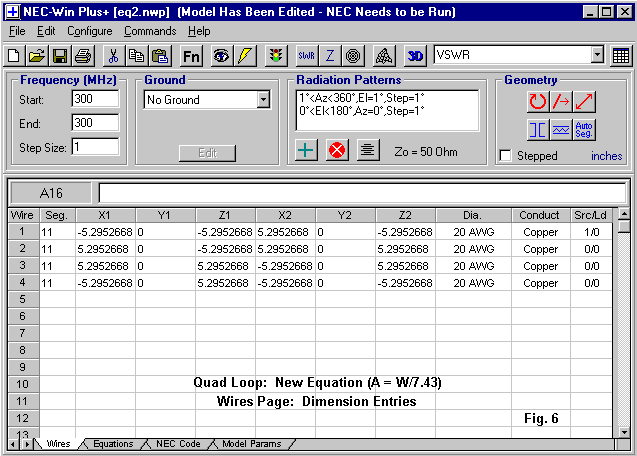Click the rotate geometry icon
Screen dimensions: 637x456
pos(538,101)
